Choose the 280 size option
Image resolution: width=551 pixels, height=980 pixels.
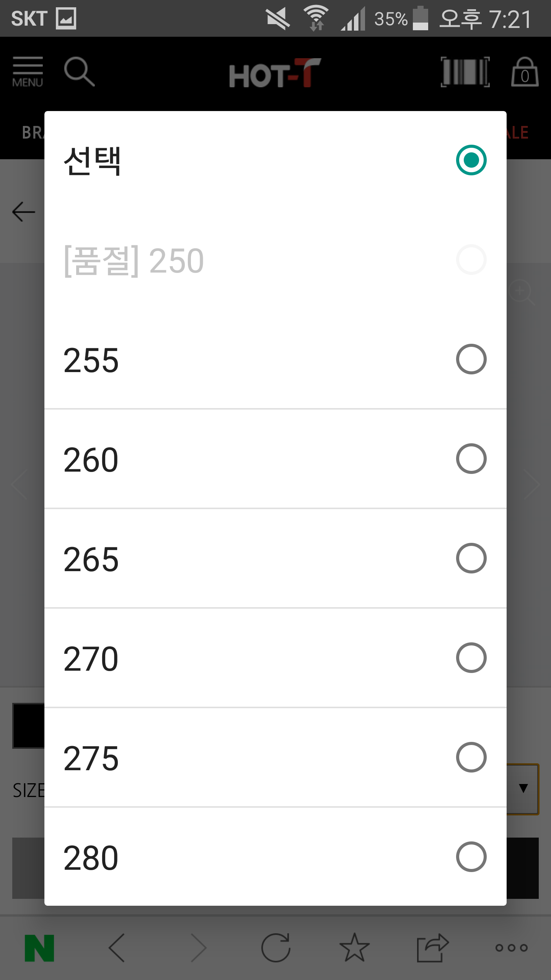[275, 857]
